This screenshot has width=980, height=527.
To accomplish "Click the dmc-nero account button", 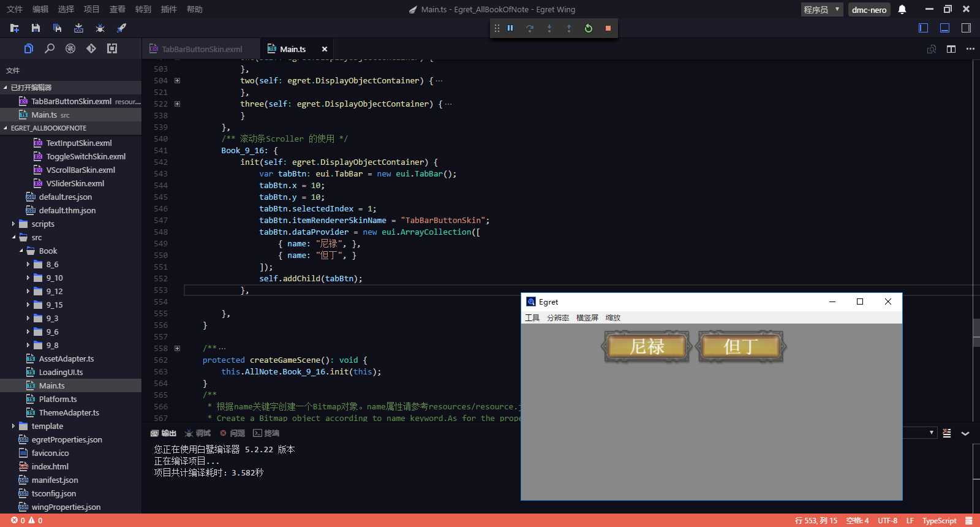I will click(x=869, y=9).
